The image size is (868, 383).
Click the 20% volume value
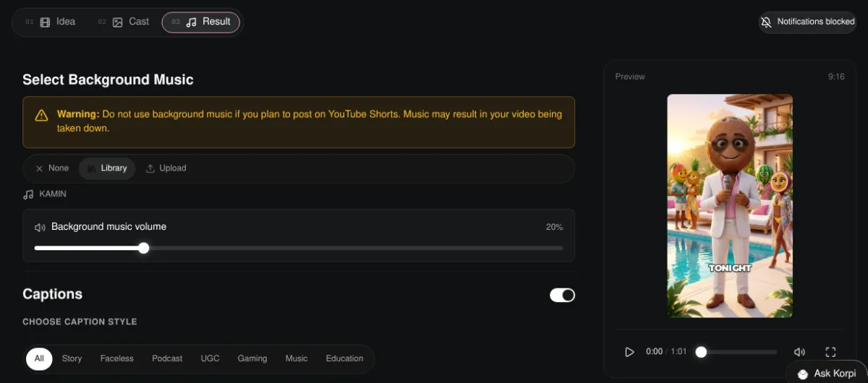(554, 227)
